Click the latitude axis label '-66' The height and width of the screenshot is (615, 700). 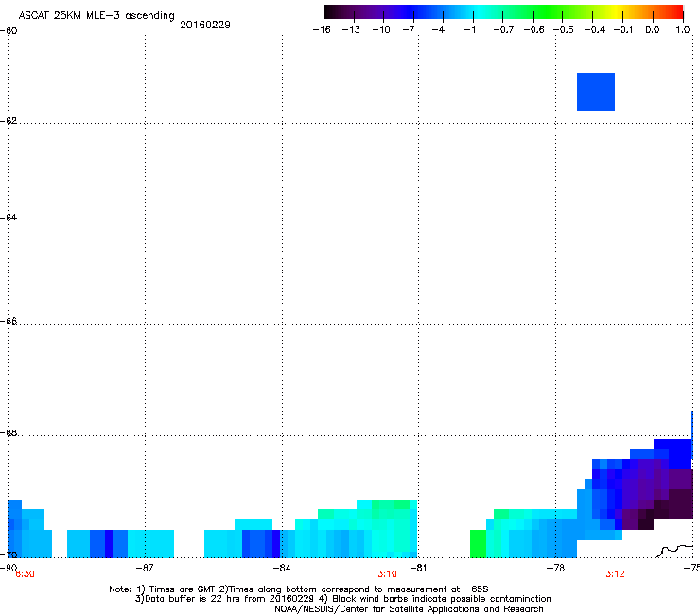click(9, 322)
